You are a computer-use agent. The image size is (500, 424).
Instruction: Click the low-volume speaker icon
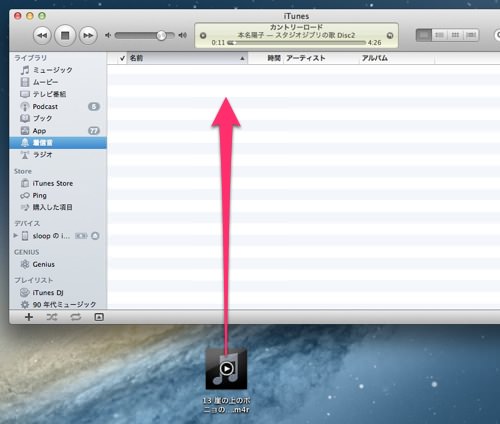click(x=108, y=35)
